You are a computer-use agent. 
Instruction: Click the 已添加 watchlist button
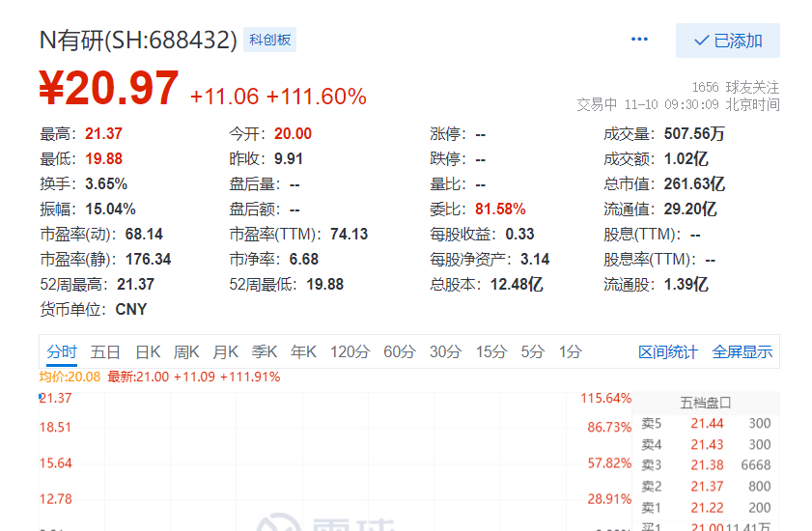coord(728,41)
